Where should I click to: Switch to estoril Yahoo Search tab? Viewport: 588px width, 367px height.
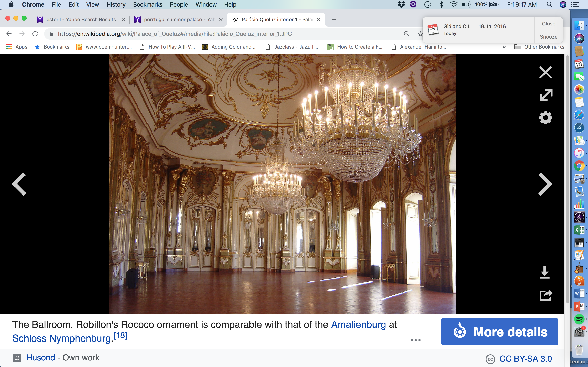(x=81, y=19)
